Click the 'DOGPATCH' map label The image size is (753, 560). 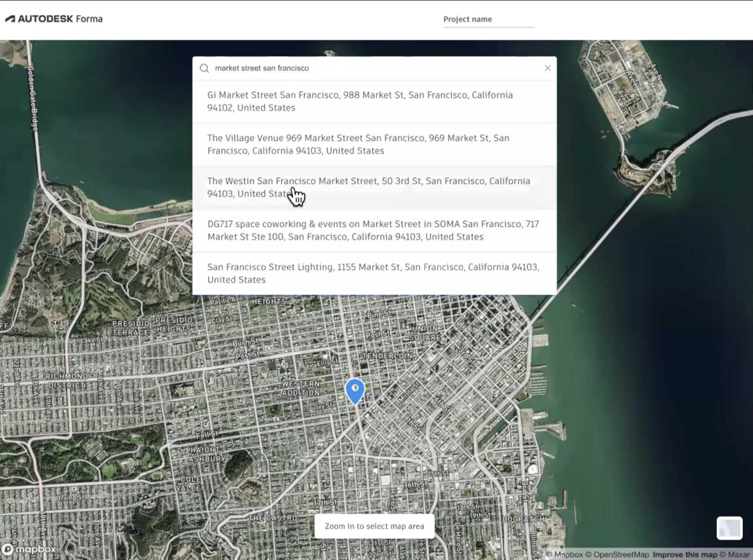[523, 519]
